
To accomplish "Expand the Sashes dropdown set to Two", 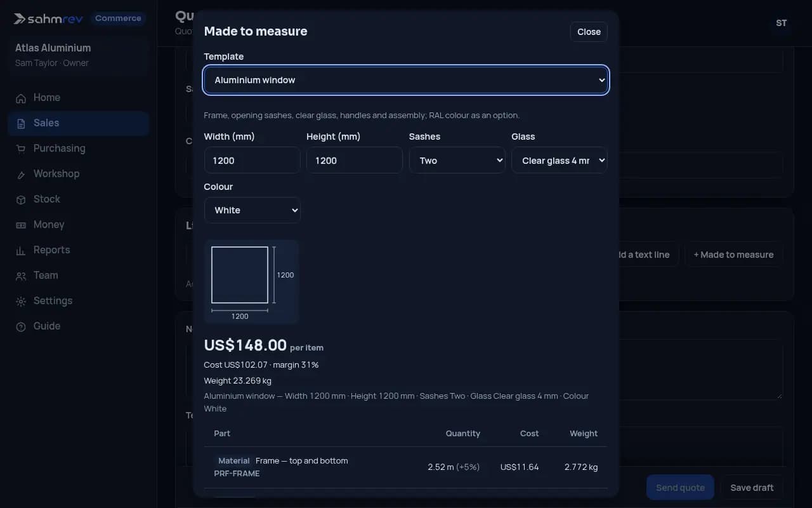I will point(457,160).
